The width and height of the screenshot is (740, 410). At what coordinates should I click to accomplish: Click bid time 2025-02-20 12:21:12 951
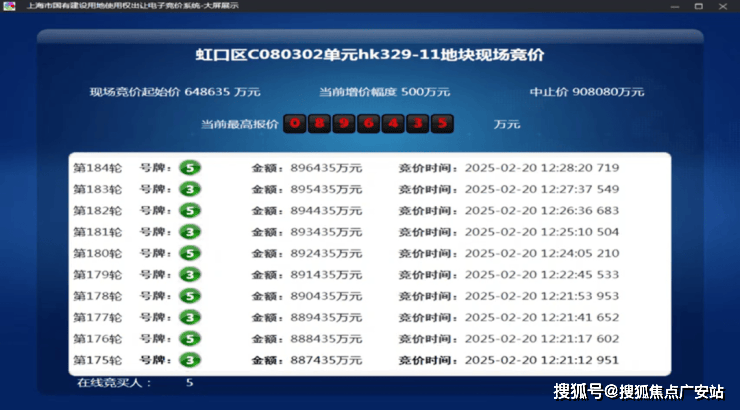[x=542, y=360]
